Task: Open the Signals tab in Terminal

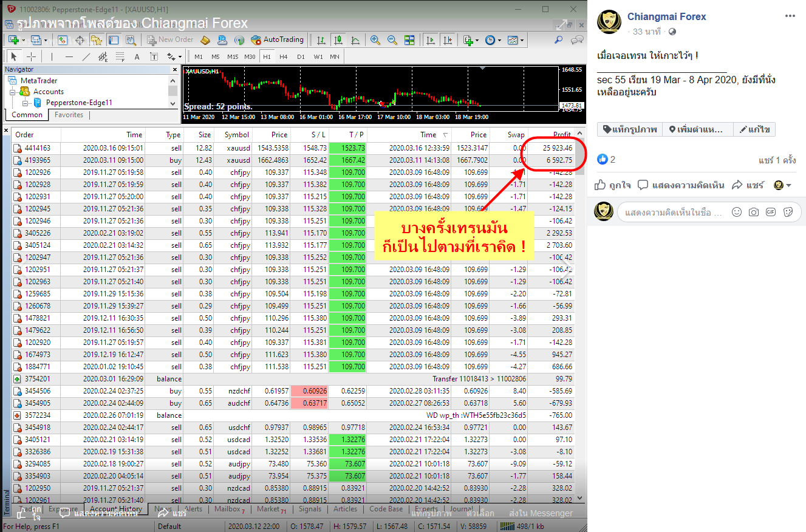Action: 310,510
